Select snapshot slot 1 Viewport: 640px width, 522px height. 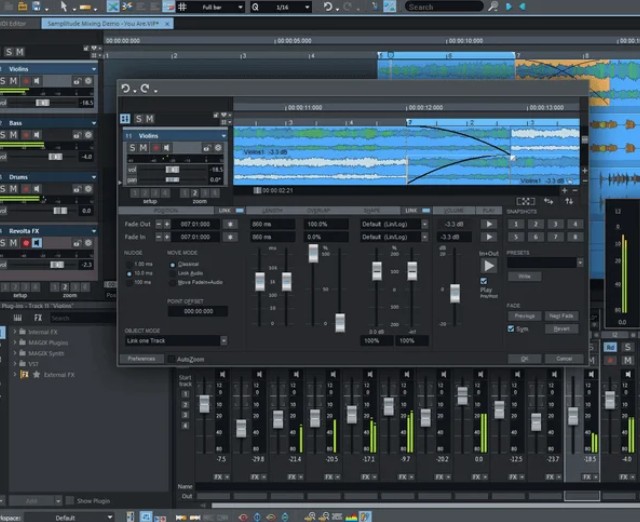click(x=515, y=224)
